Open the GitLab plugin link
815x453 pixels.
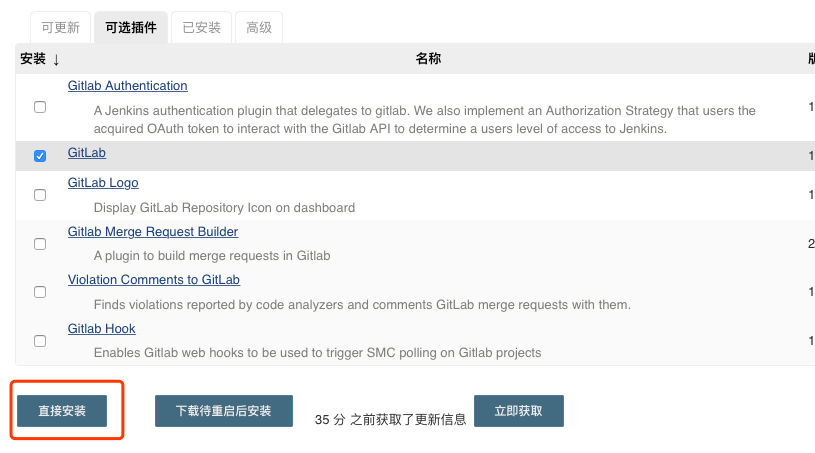point(87,153)
